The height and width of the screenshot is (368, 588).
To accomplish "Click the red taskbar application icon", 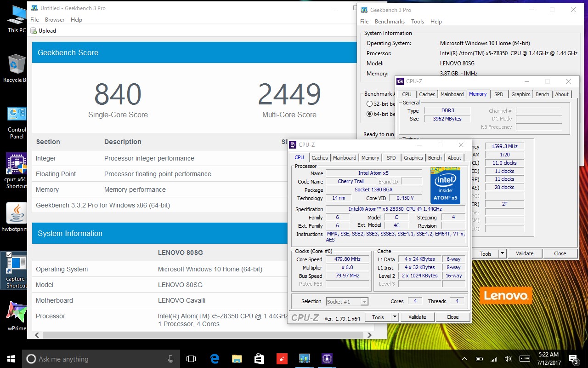I will click(282, 359).
